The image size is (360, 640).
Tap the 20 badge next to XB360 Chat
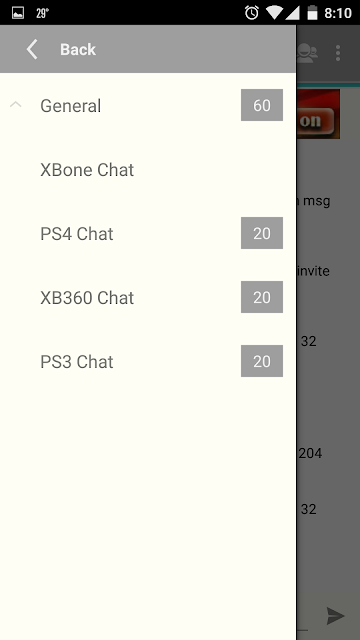(x=262, y=297)
